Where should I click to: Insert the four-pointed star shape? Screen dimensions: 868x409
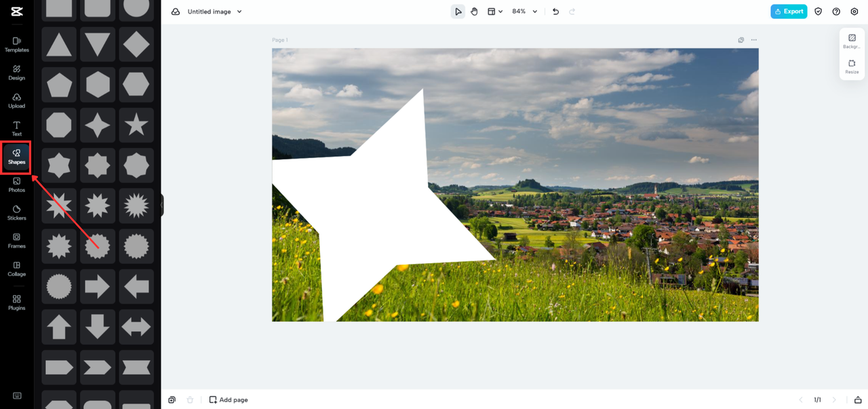(x=98, y=125)
